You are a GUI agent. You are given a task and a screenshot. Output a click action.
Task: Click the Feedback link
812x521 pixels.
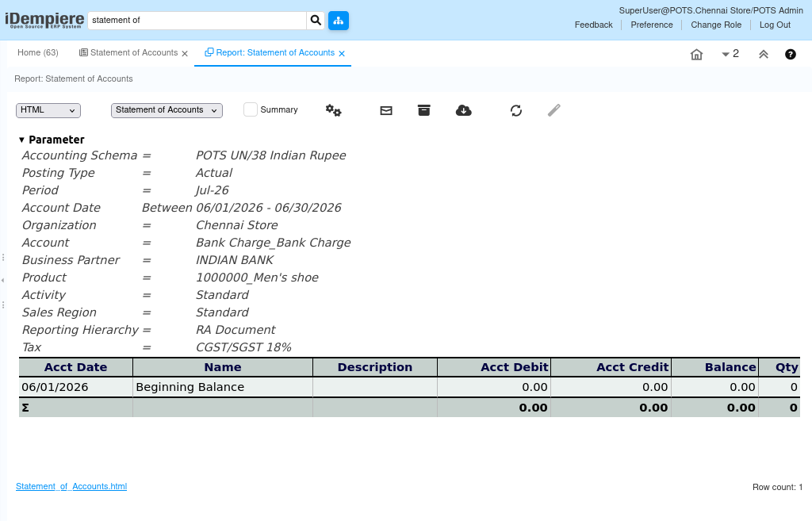tap(593, 25)
